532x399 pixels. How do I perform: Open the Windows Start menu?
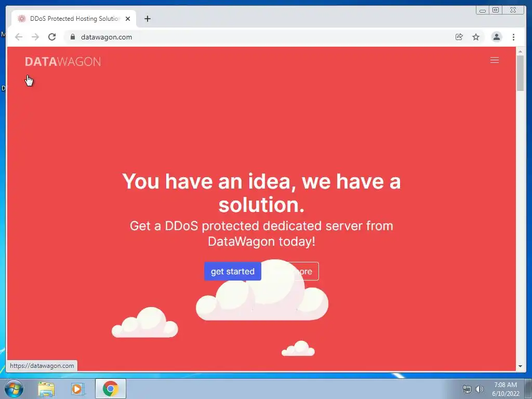[x=14, y=389]
